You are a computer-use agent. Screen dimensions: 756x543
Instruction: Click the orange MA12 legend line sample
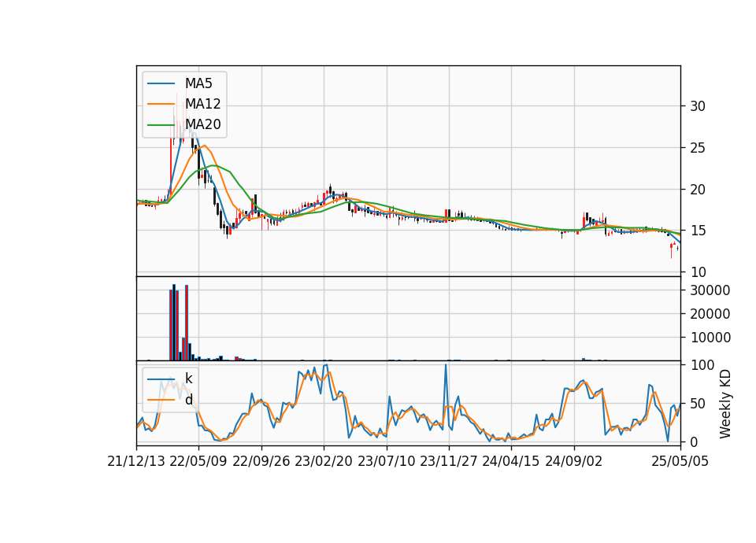(x=161, y=104)
